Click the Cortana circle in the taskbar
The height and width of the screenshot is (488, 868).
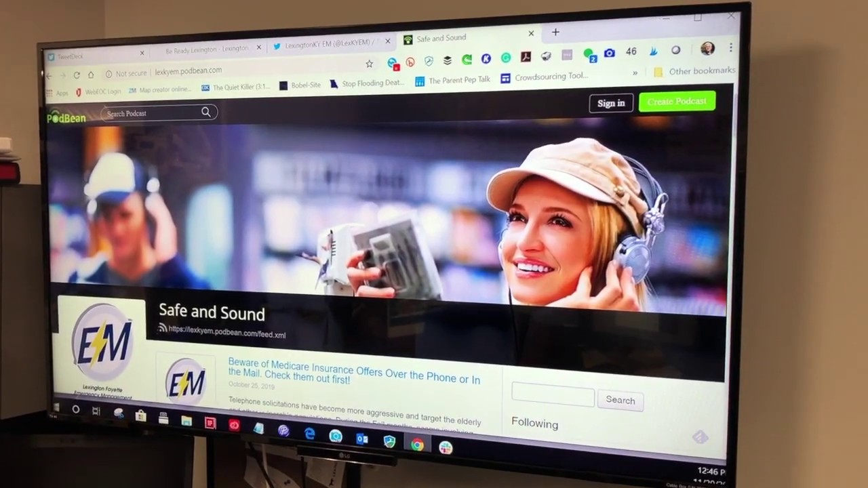tap(76, 409)
